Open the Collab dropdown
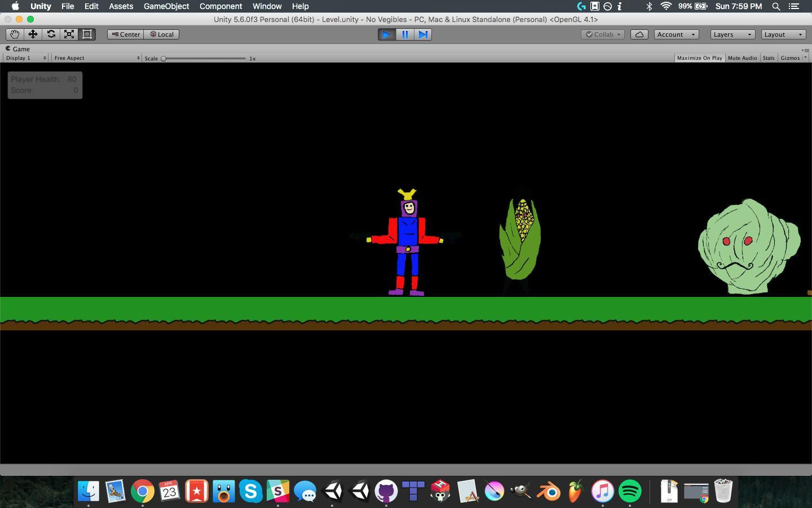 click(603, 34)
